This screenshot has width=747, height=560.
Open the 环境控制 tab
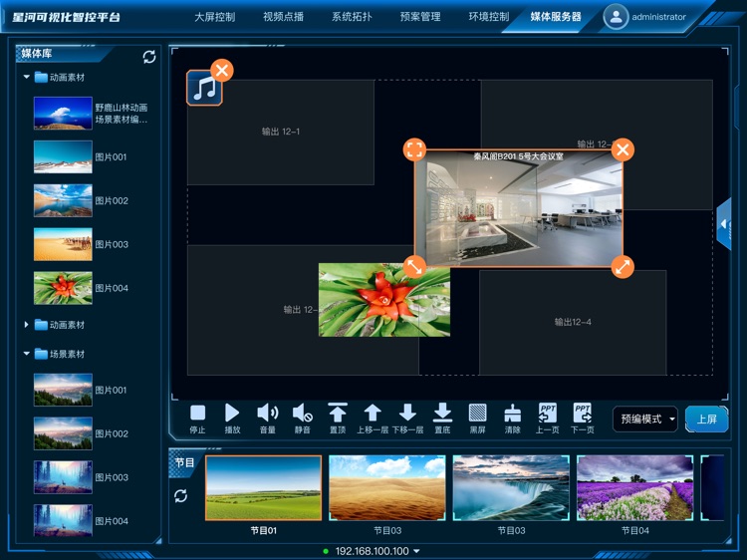pyautogui.click(x=489, y=17)
